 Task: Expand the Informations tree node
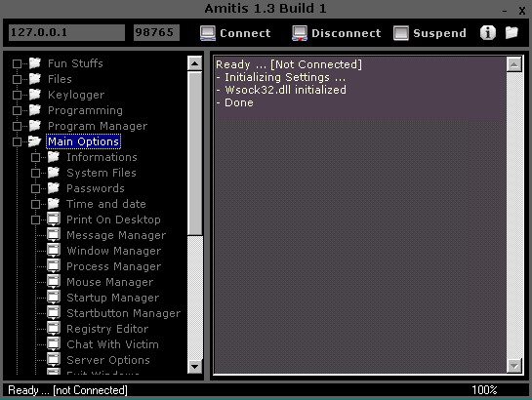coord(35,157)
